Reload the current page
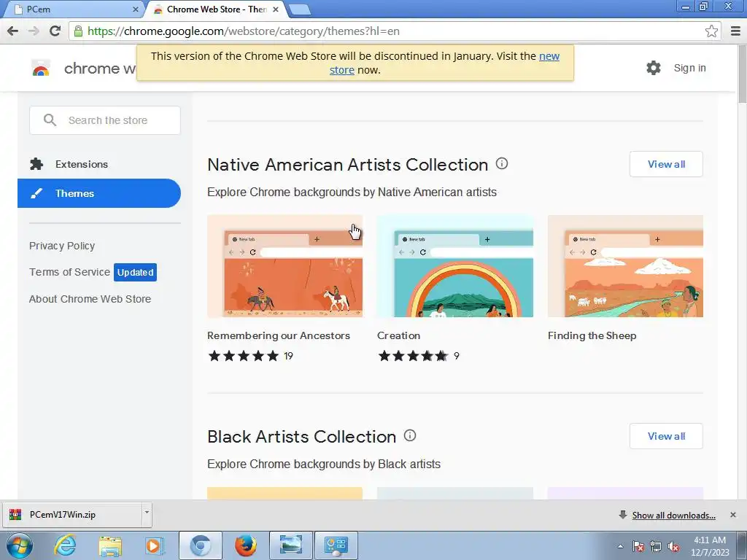The height and width of the screenshot is (560, 747). pos(55,31)
